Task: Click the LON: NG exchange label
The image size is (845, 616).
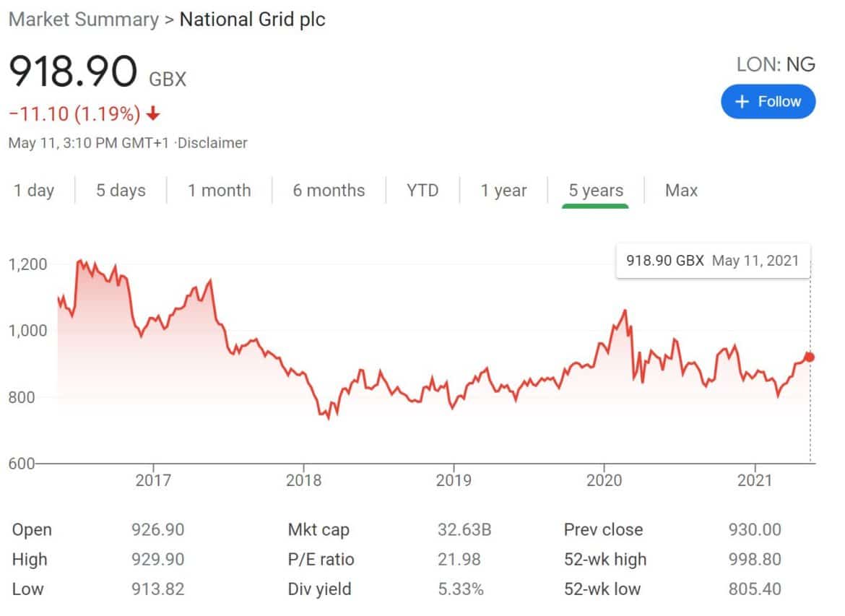Action: coord(776,64)
